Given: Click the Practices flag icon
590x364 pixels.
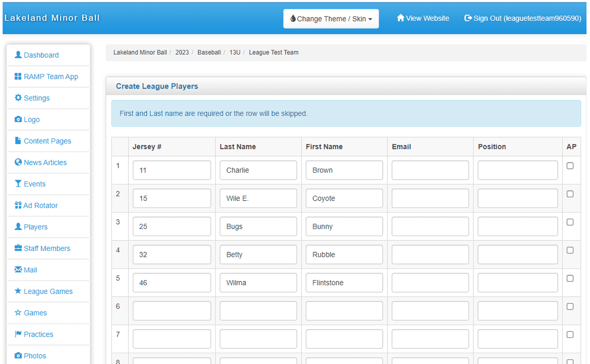Looking at the screenshot, I should (18, 334).
